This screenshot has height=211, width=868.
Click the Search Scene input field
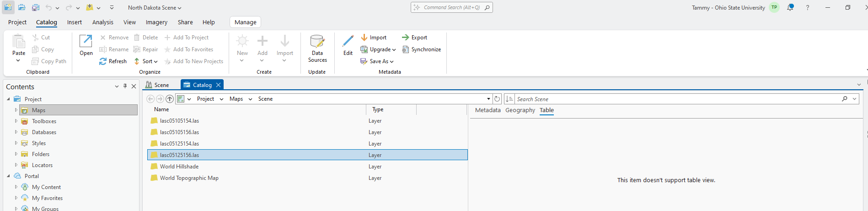pyautogui.click(x=677, y=99)
